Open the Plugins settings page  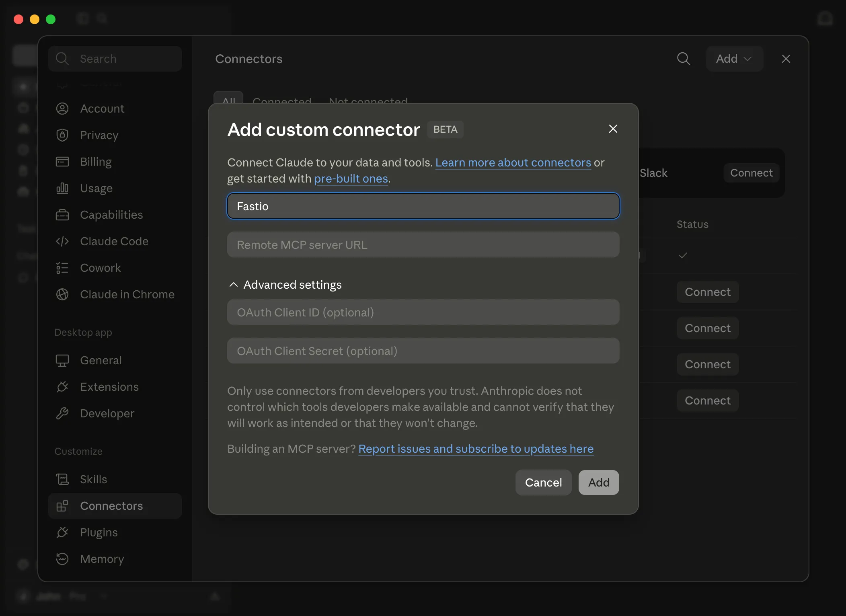(x=115, y=532)
